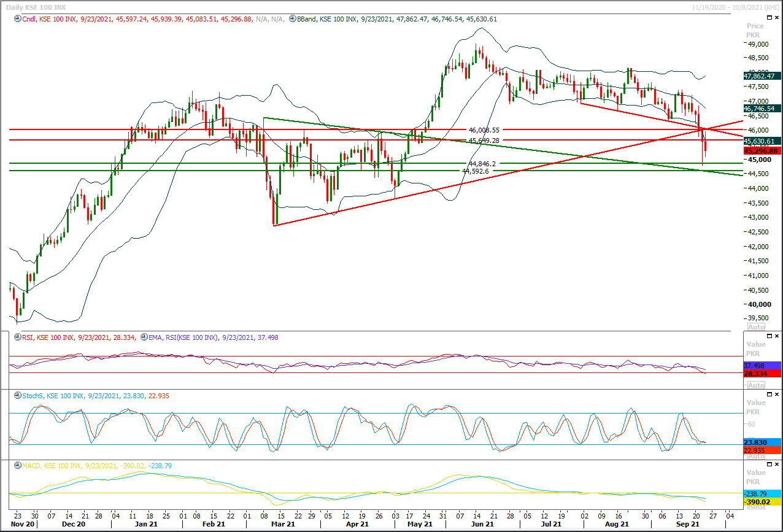Viewport: 783px width, 532px height.
Task: Click the 22.935 stochastic value tag
Action: 761,450
